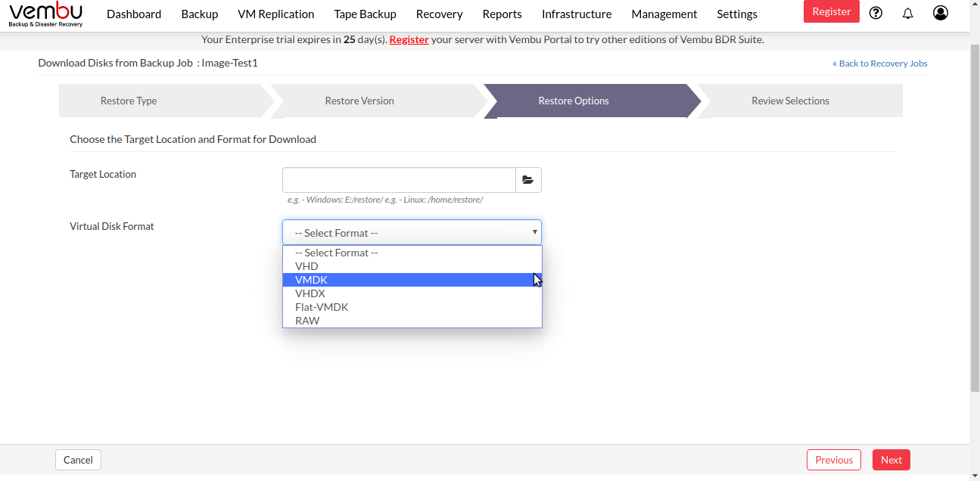This screenshot has height=481, width=980.
Task: Click the Next button
Action: tap(891, 460)
